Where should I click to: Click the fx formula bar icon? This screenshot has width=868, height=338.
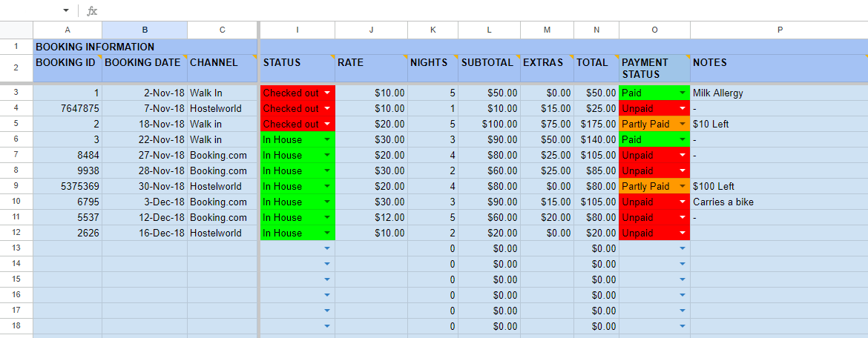click(x=92, y=10)
